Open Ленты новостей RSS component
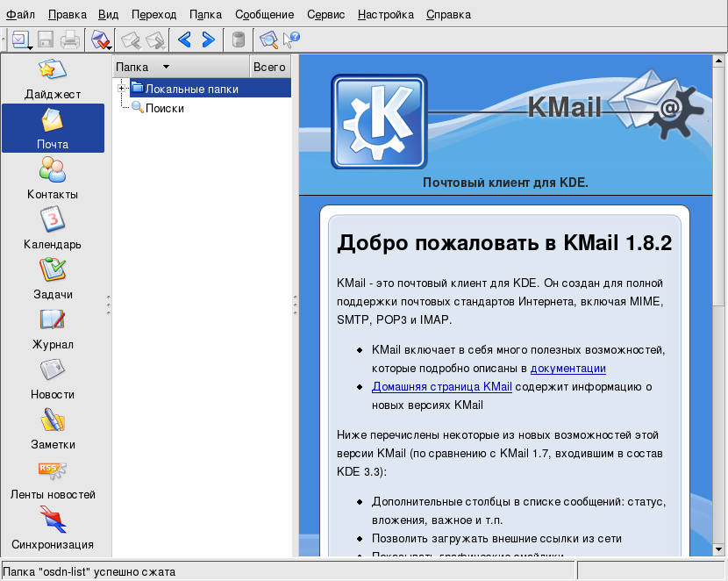Screen dimensions: 728x581 [53, 477]
